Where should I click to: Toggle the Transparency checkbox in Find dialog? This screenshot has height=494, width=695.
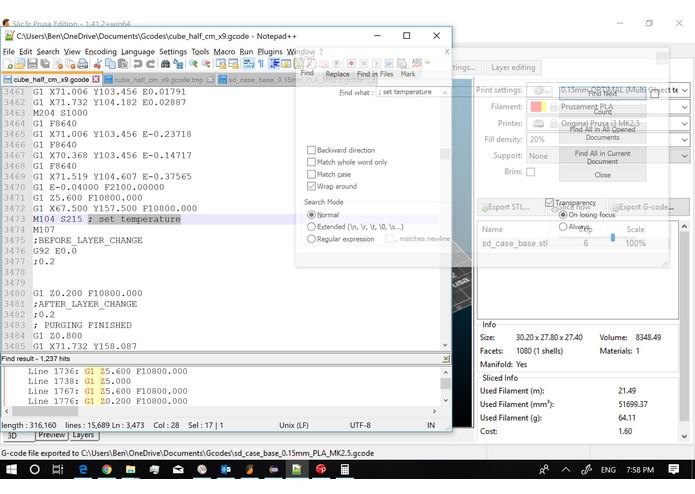click(x=550, y=202)
